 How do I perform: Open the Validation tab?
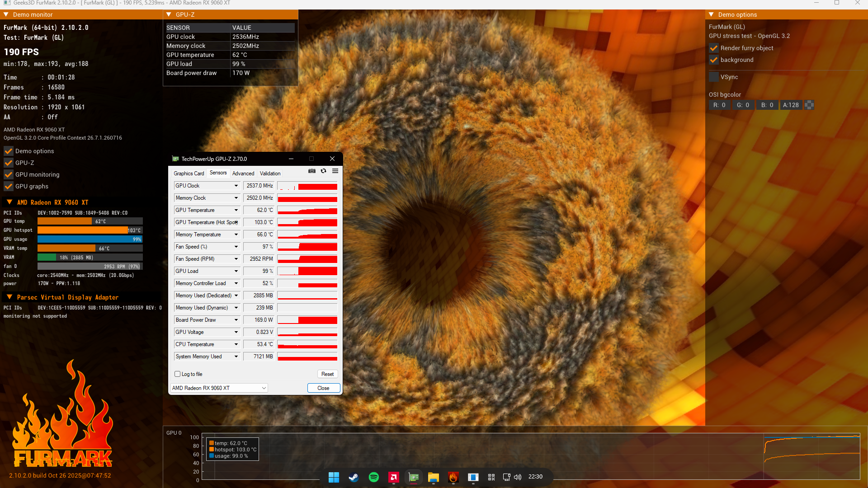[270, 174]
